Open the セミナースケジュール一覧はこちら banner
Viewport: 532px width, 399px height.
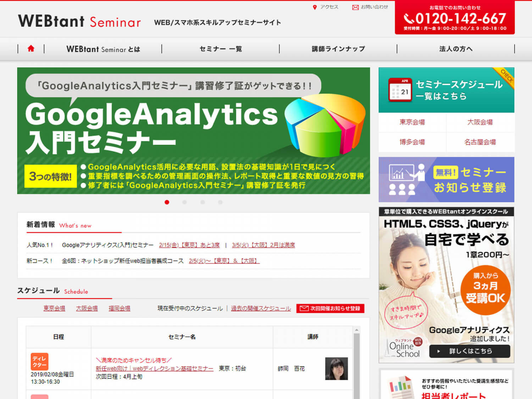click(447, 90)
